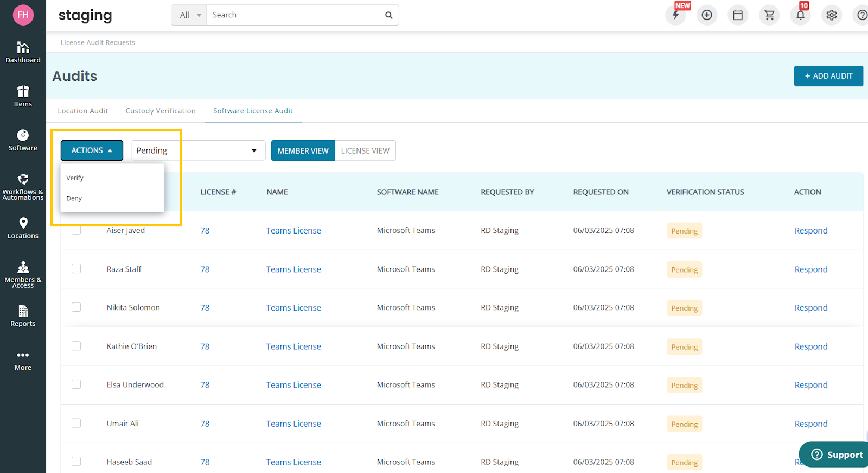The width and height of the screenshot is (868, 473).
Task: Open the notifications bell icon
Action: pyautogui.click(x=800, y=15)
